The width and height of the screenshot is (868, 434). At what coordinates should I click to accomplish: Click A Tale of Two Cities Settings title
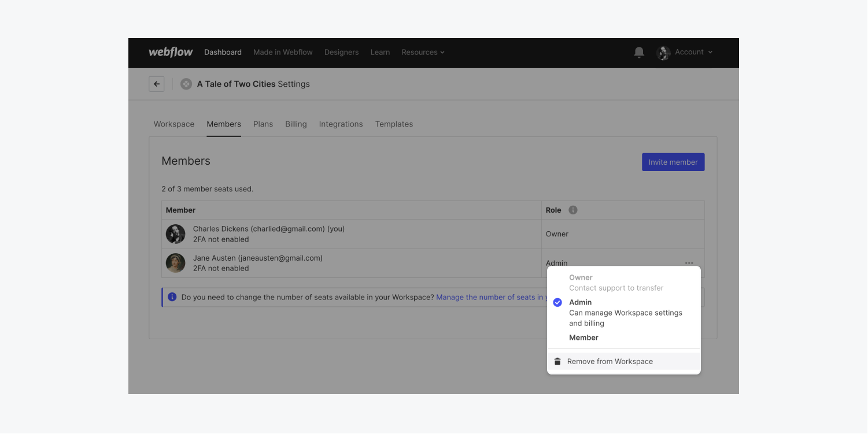tap(253, 84)
